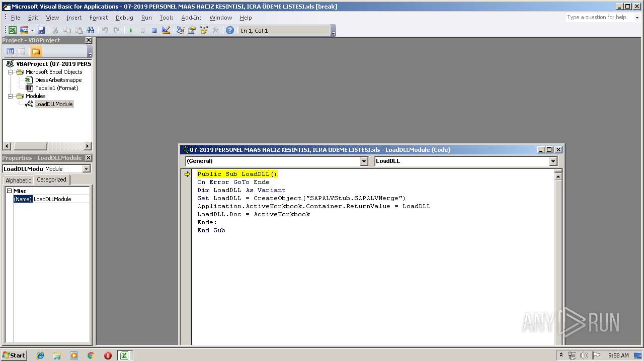Launch Internet Explorer from taskbar

(x=40, y=355)
